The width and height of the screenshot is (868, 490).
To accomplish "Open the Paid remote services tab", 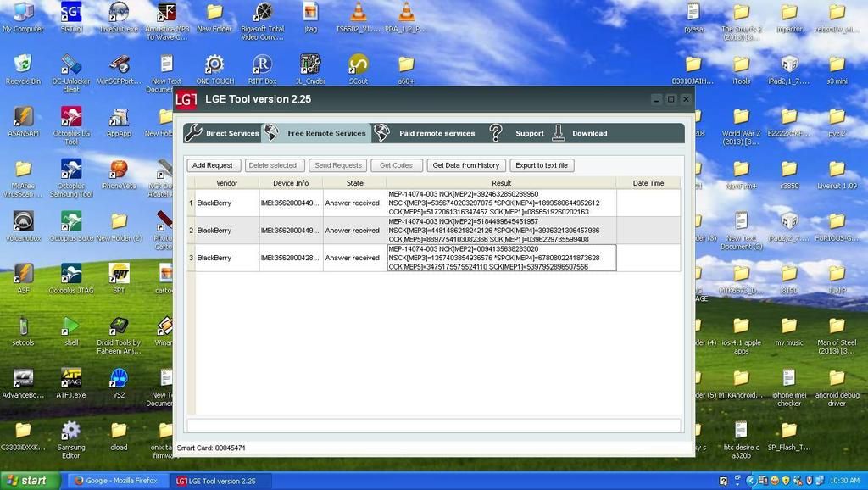I will coord(426,133).
